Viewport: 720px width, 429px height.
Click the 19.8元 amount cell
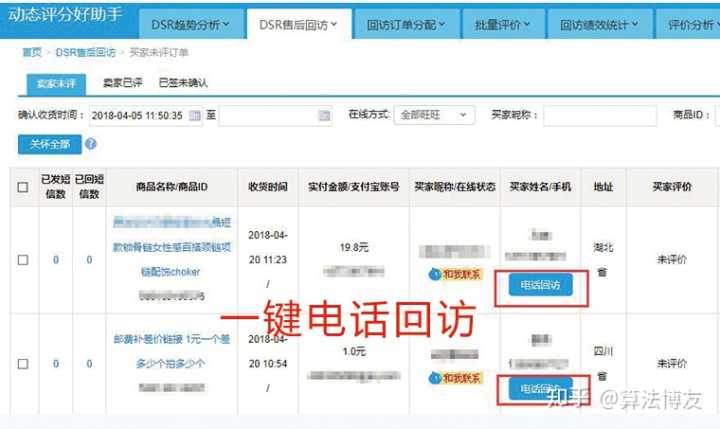coord(354,248)
